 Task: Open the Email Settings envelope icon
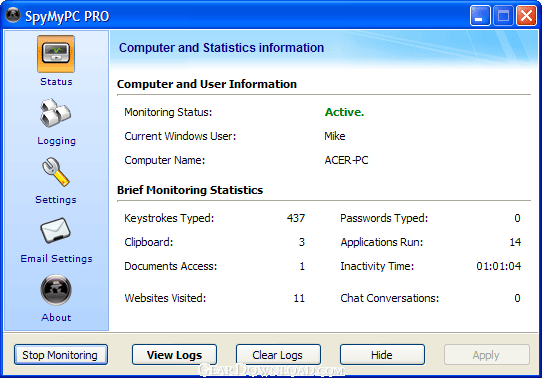(x=56, y=230)
